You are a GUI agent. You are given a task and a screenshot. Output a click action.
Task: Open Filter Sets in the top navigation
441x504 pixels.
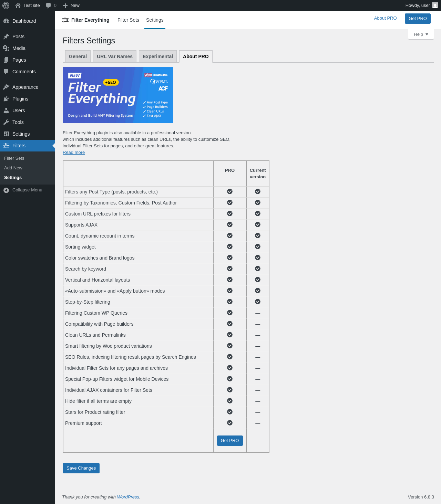(x=128, y=20)
